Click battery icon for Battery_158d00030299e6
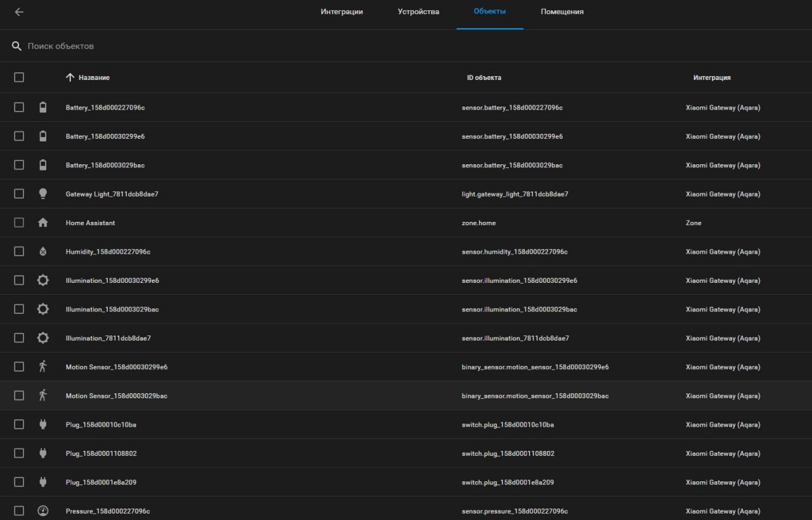This screenshot has height=520, width=812. pyautogui.click(x=43, y=136)
